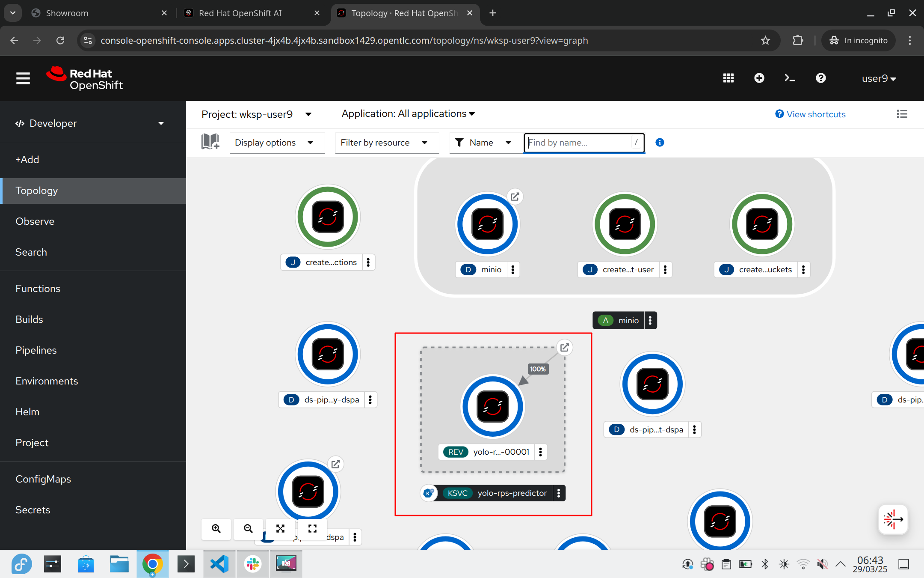
Task: Open kebab menu for create...ctions job
Action: click(368, 262)
